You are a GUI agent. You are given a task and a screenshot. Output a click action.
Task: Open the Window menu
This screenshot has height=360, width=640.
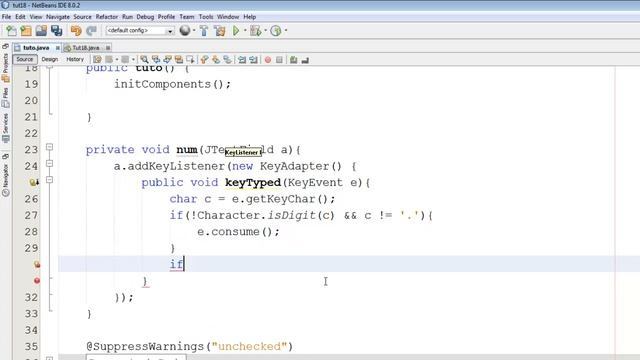(228, 17)
